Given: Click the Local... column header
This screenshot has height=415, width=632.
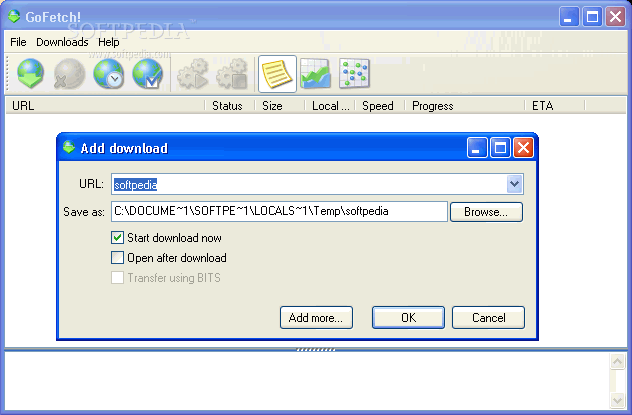Looking at the screenshot, I should (329, 106).
